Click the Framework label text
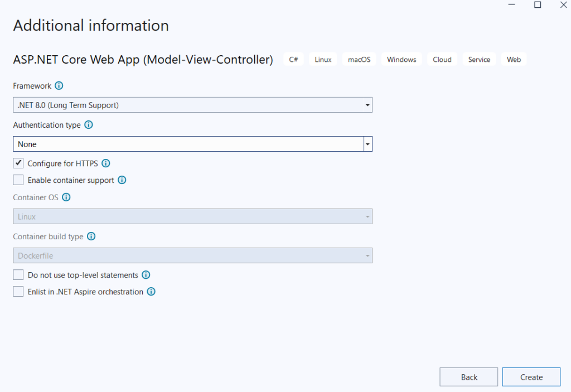The image size is (571, 392). pyautogui.click(x=32, y=86)
